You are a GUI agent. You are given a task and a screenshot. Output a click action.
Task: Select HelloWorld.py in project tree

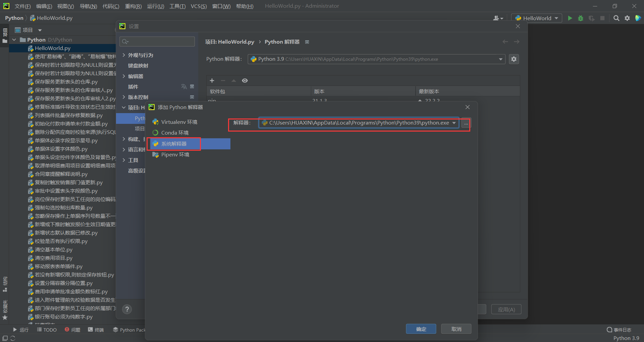[x=53, y=48]
